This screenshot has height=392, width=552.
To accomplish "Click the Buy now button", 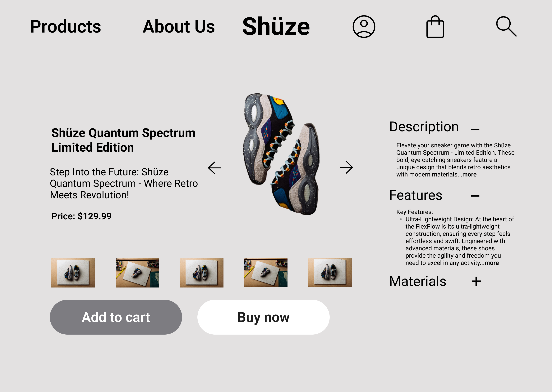I will pyautogui.click(x=263, y=317).
